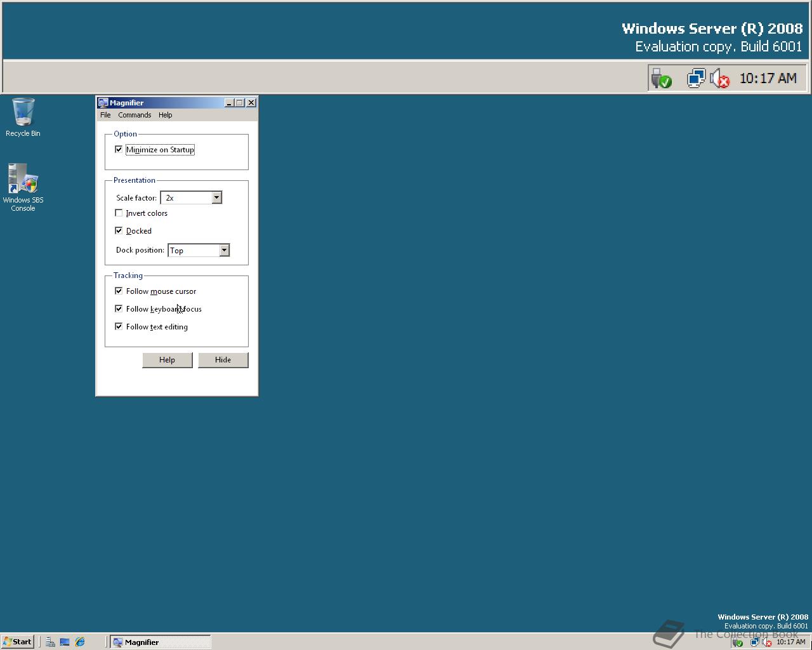Launch Server Manager from Quick Launch

[50, 642]
